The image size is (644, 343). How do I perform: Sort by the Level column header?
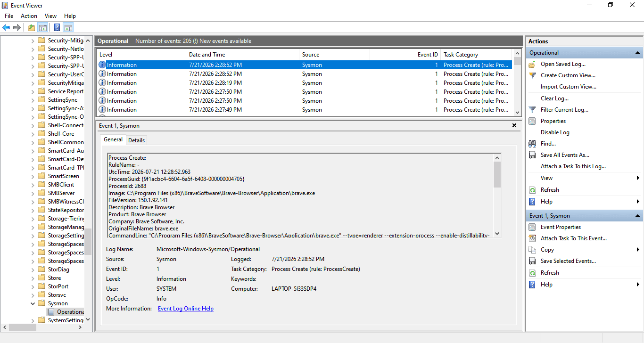141,55
